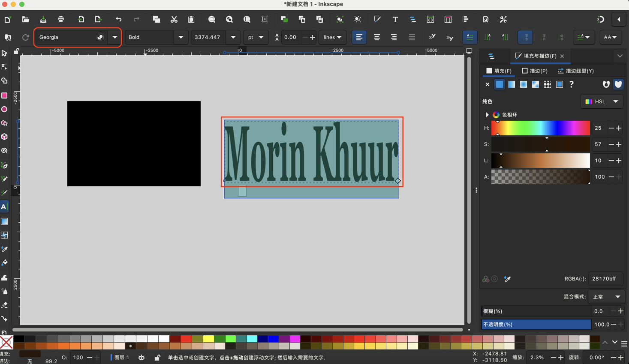Click the fill help question mark
The height and width of the screenshot is (364, 629).
coord(572,84)
